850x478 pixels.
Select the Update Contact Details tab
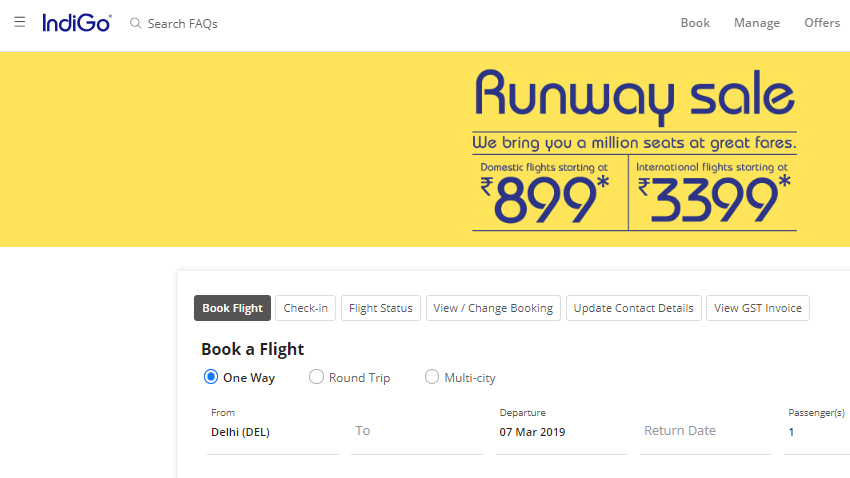(634, 308)
